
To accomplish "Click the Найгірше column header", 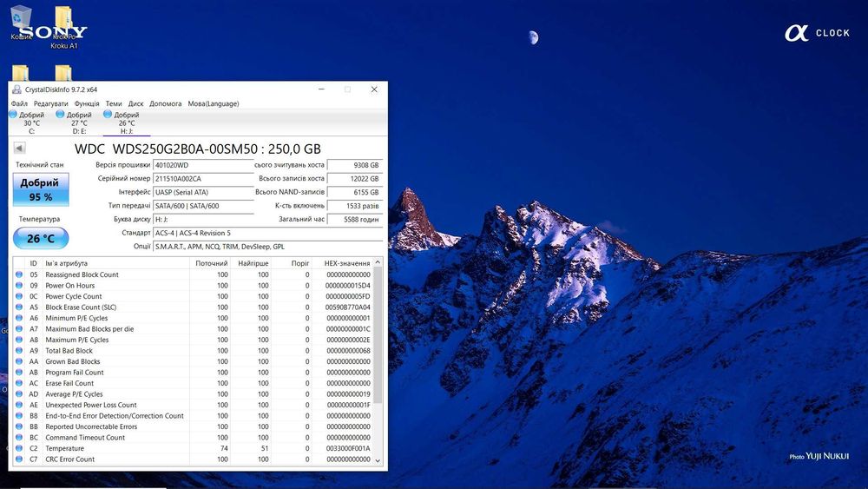I will [251, 263].
